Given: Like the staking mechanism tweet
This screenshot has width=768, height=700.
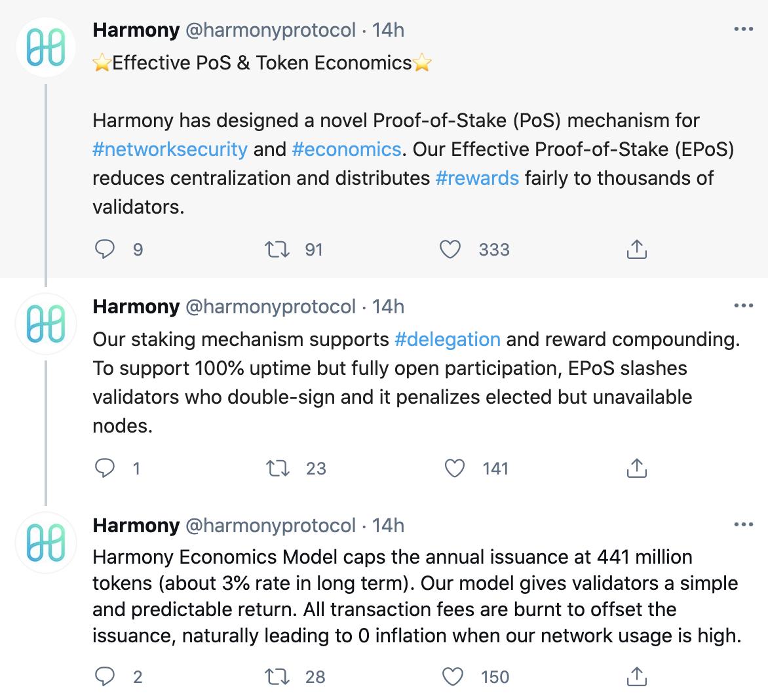Looking at the screenshot, I should tap(452, 468).
